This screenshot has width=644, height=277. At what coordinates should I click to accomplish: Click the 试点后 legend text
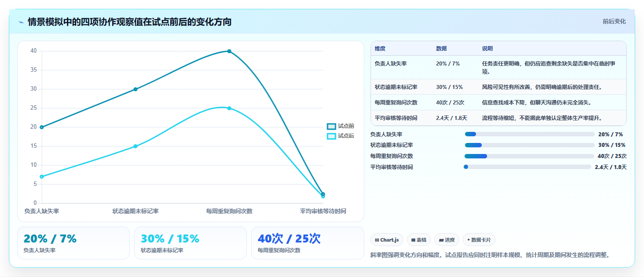tap(346, 136)
